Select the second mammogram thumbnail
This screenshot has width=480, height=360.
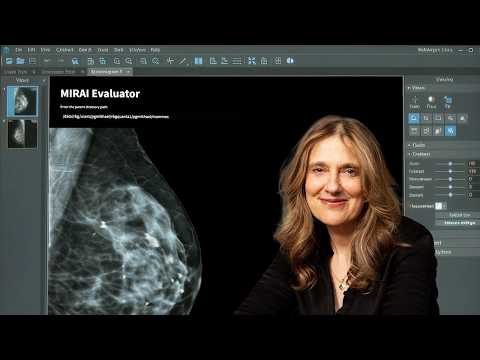pyautogui.click(x=22, y=134)
